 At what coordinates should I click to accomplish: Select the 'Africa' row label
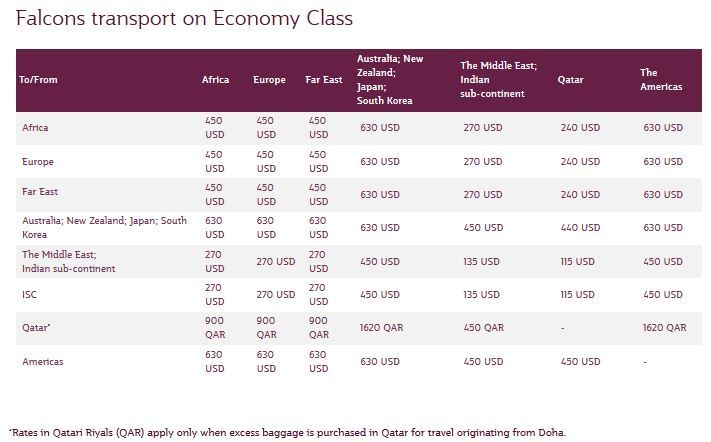[x=35, y=127]
